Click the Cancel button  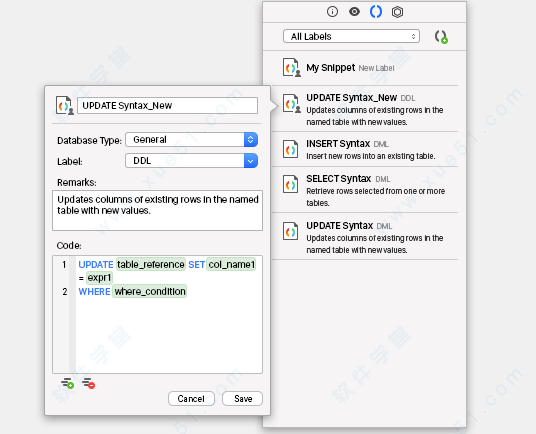[x=191, y=398]
